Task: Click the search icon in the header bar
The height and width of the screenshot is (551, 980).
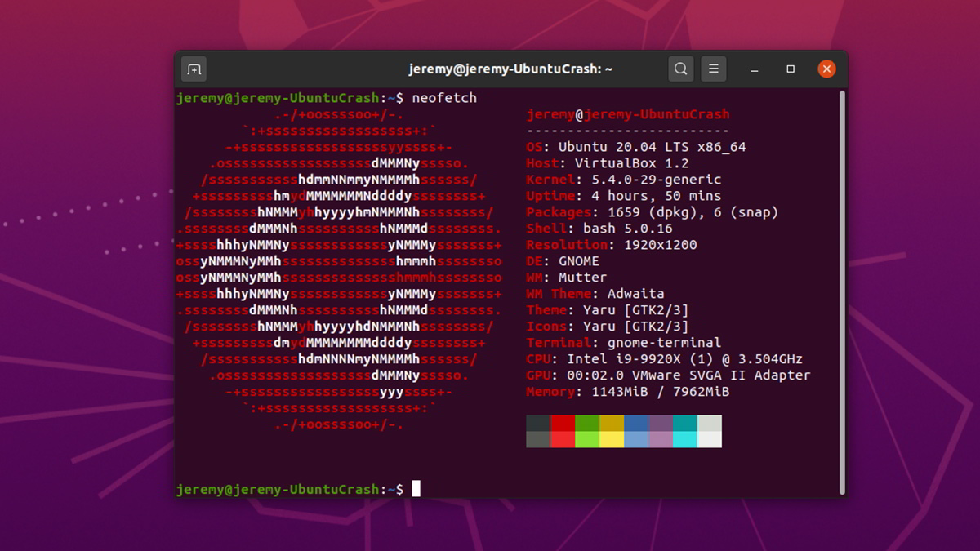Action: coord(680,69)
